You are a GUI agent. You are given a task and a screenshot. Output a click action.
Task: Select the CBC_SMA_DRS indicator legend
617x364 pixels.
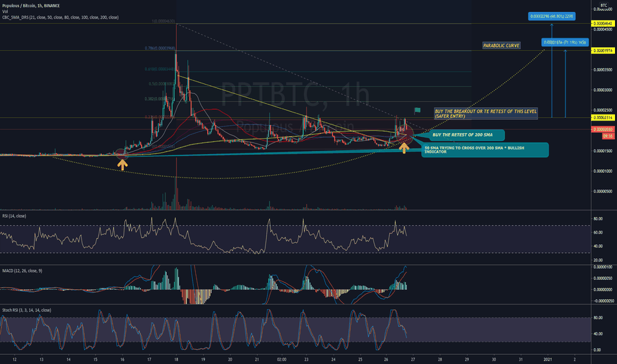coord(60,17)
